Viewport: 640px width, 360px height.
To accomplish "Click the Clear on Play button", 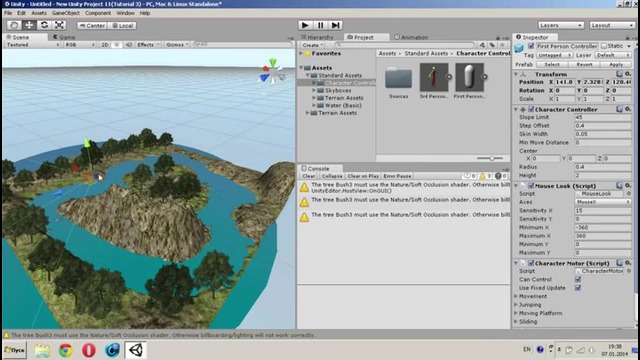I will coord(363,176).
